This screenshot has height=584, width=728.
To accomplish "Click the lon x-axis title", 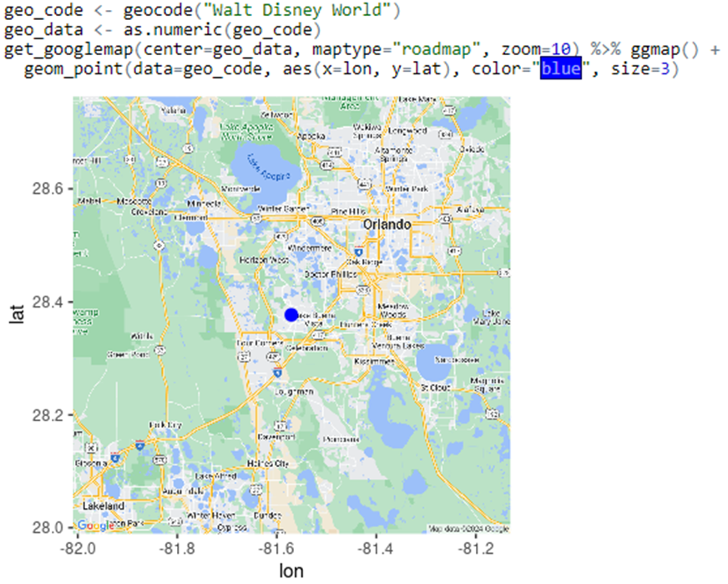I will point(291,571).
